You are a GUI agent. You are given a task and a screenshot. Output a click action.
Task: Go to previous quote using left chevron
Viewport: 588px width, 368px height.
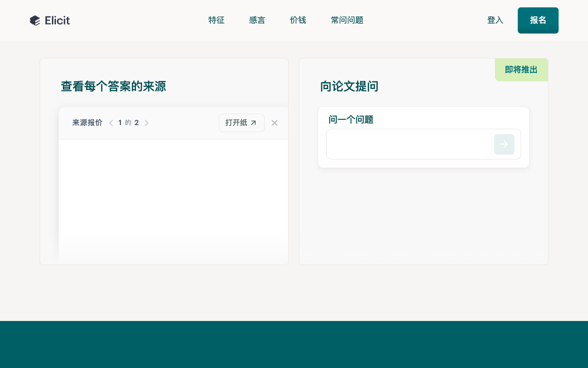pyautogui.click(x=111, y=123)
